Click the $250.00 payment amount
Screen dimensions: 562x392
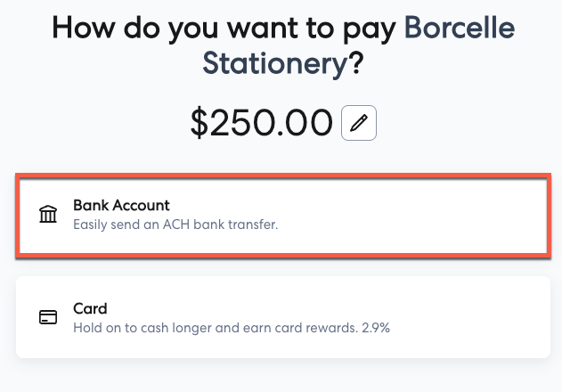click(x=262, y=123)
